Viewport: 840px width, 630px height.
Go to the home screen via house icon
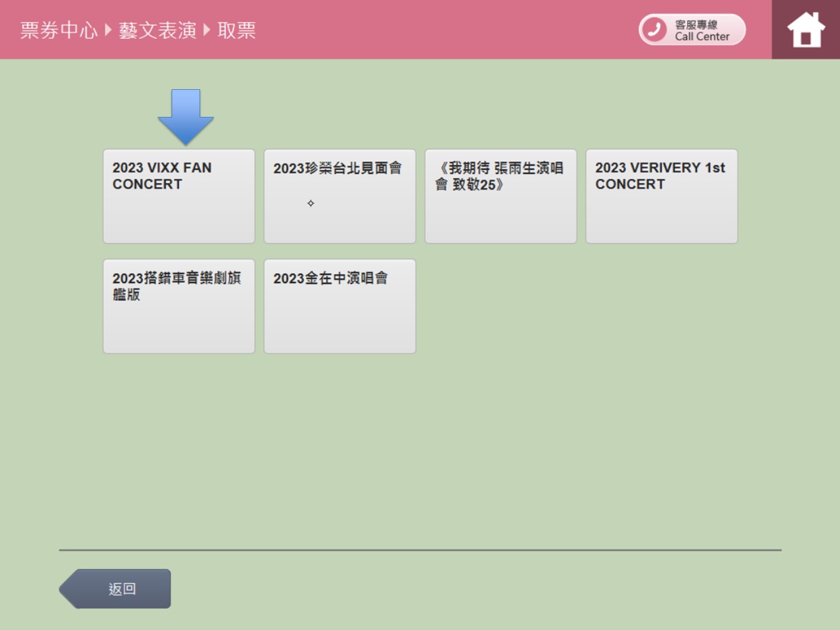click(806, 30)
